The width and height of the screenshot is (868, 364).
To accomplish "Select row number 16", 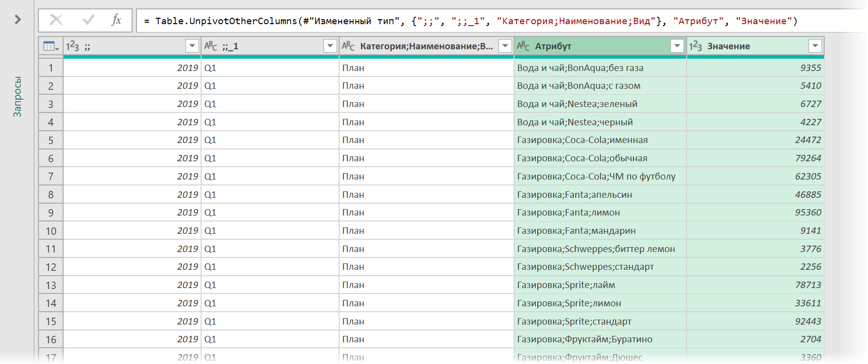I will pyautogui.click(x=51, y=339).
